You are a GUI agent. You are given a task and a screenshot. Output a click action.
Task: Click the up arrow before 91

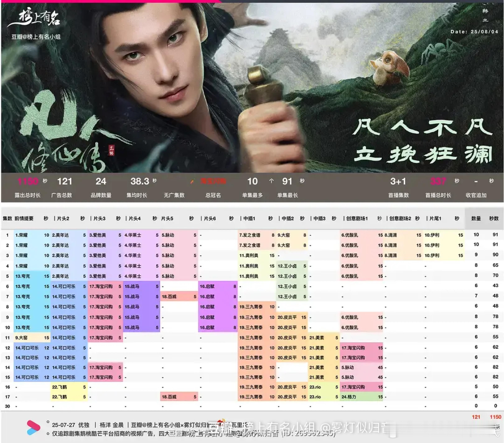point(271,181)
